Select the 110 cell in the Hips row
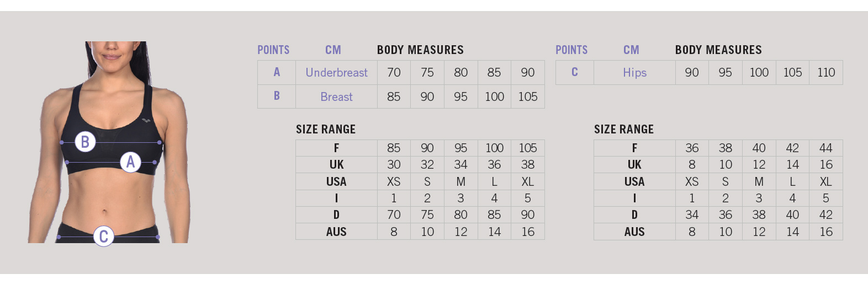 [x=826, y=72]
